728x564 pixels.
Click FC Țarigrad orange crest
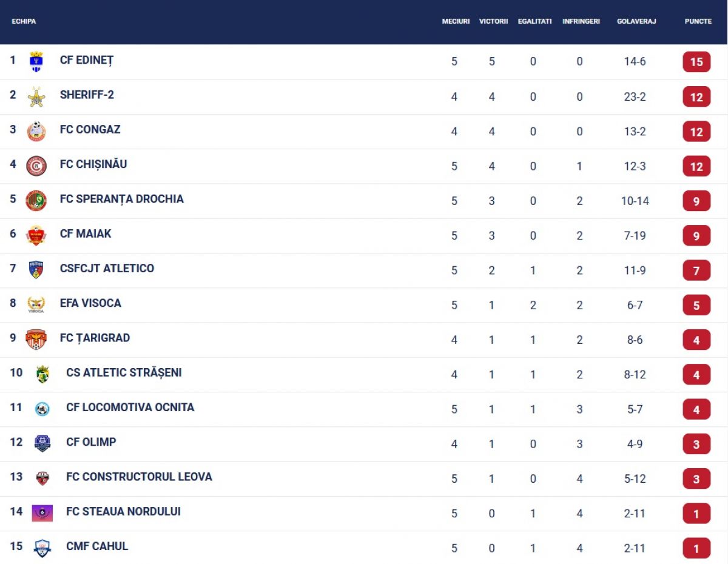(36, 340)
